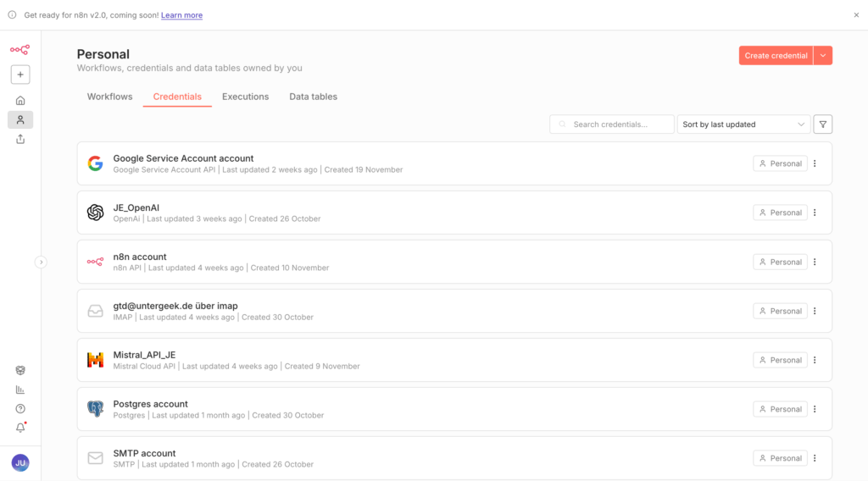The height and width of the screenshot is (481, 868).
Task: Open more options for gtd@untergeek.de imap
Action: 815,311
